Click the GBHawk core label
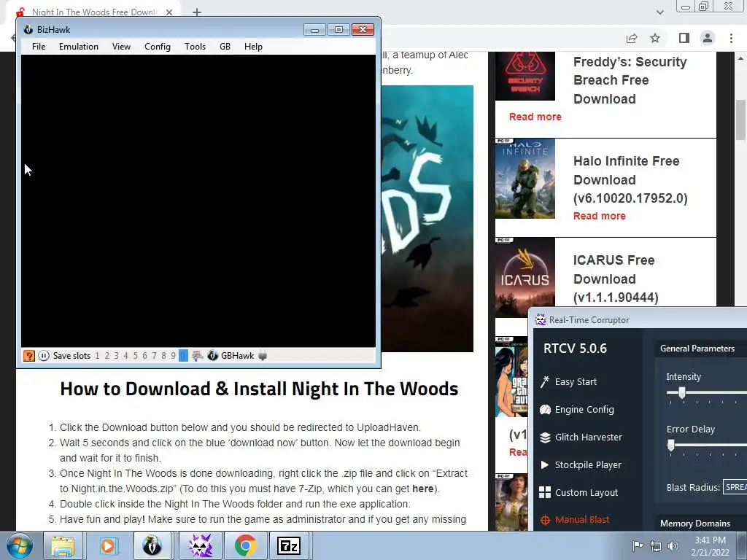 pos(237,356)
